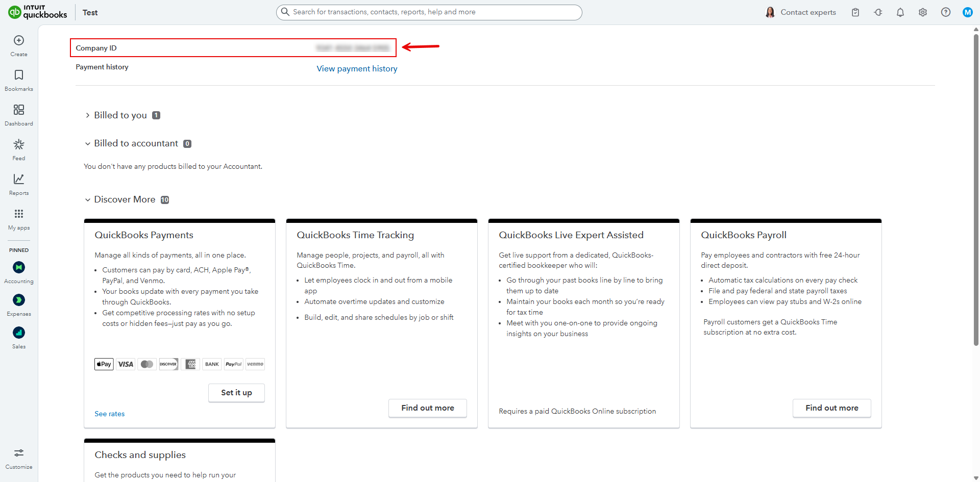Screen dimensions: 980x482
Task: Click the BANK payment icon
Action: [212, 364]
